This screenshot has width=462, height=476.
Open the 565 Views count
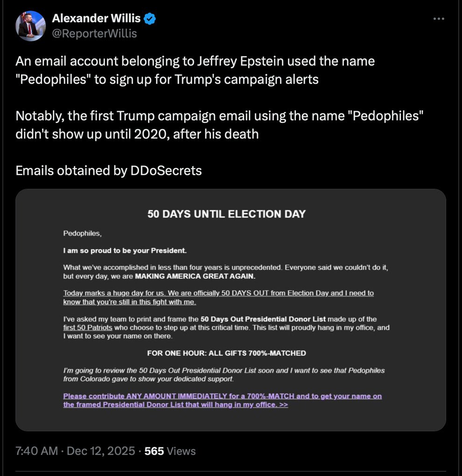[x=170, y=451]
